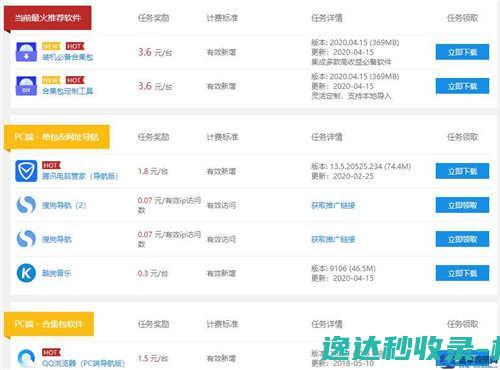Click 任务领取 header in the top section
The height and width of the screenshot is (370, 500).
coord(462,18)
